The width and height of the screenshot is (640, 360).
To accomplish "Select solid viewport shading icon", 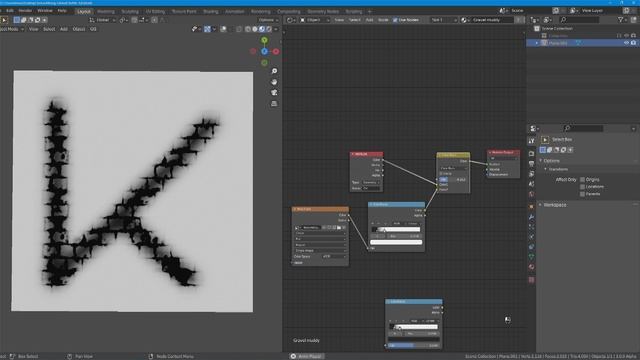I will (x=255, y=29).
